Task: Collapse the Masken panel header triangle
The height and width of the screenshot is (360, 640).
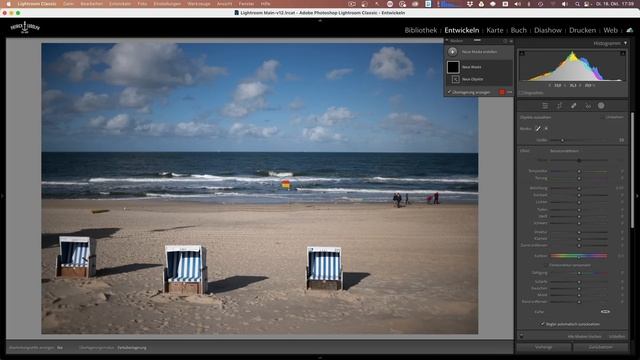Action: click(x=447, y=40)
